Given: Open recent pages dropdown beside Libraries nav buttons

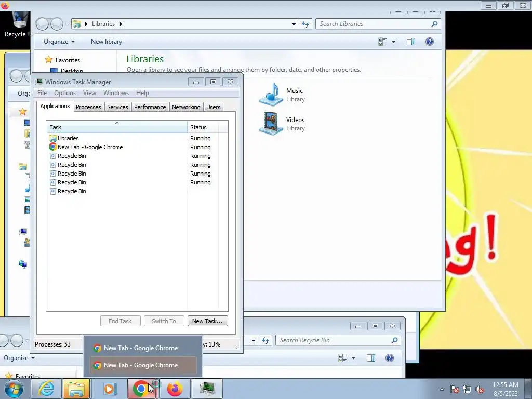Looking at the screenshot, I should [x=67, y=24].
